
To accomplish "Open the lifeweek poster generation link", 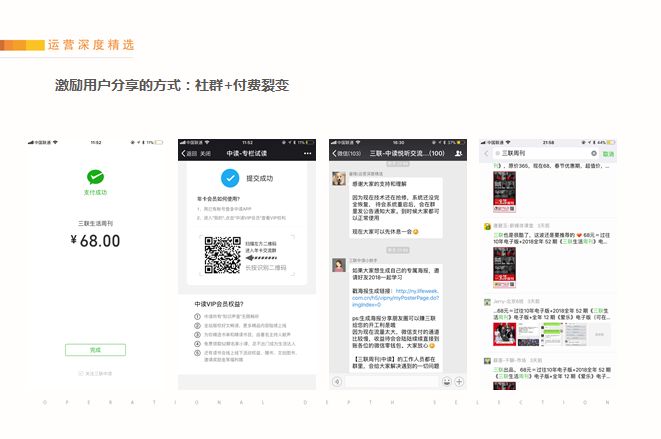I will [x=396, y=298].
